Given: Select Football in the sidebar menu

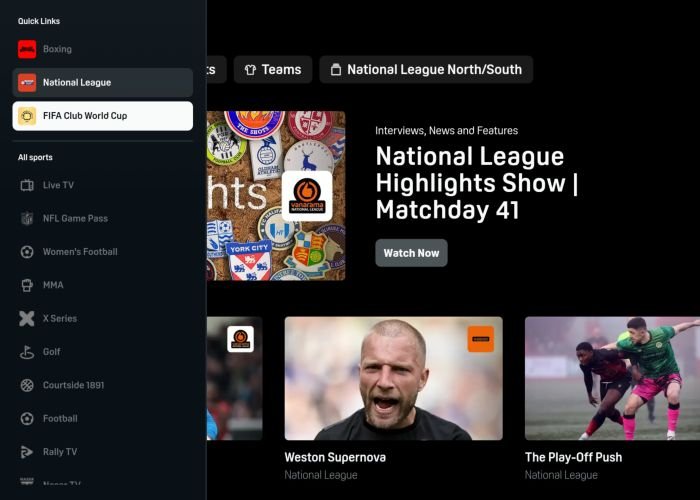Looking at the screenshot, I should tap(60, 418).
